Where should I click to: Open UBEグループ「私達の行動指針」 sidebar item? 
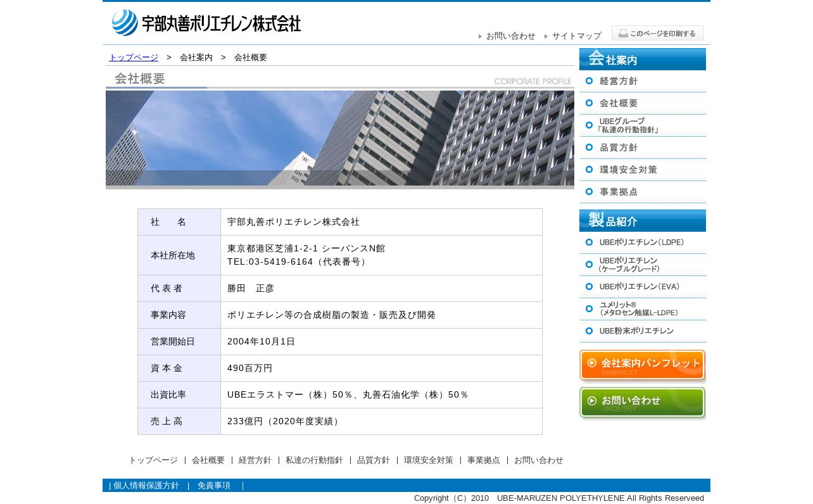pos(643,125)
